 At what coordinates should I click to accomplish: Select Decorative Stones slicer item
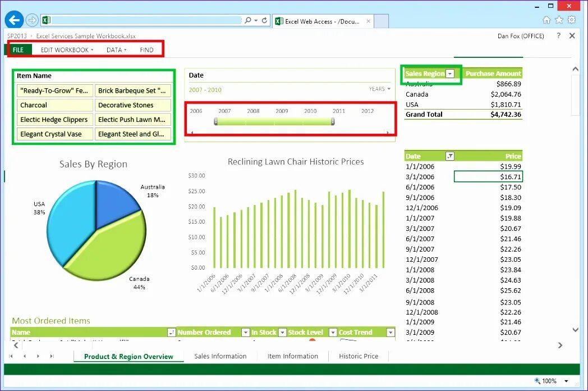coord(133,105)
